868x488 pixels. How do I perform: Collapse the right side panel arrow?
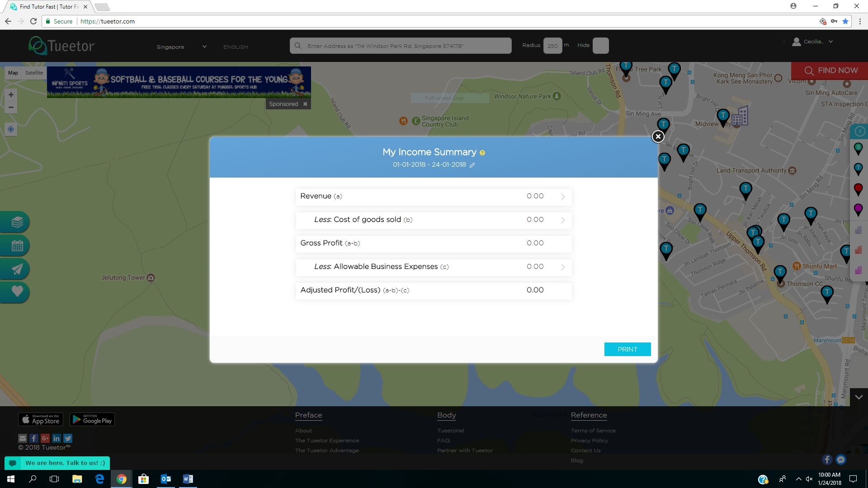(x=859, y=131)
